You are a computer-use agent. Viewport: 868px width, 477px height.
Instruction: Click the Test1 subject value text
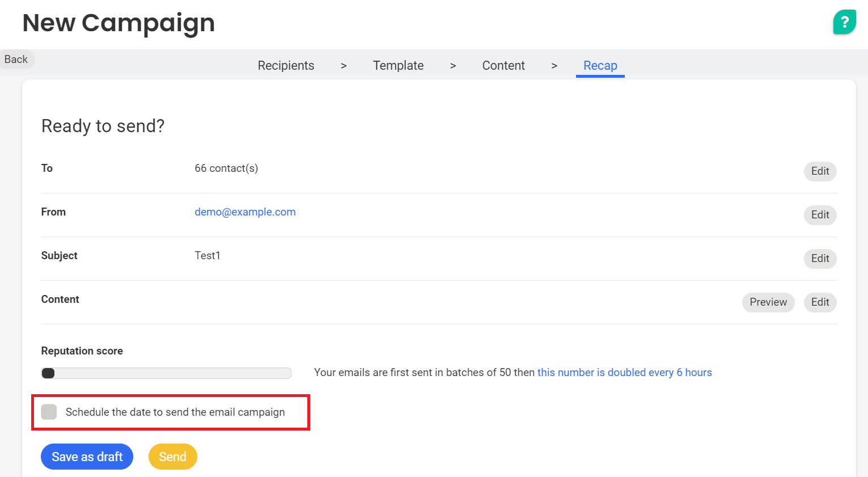point(208,256)
